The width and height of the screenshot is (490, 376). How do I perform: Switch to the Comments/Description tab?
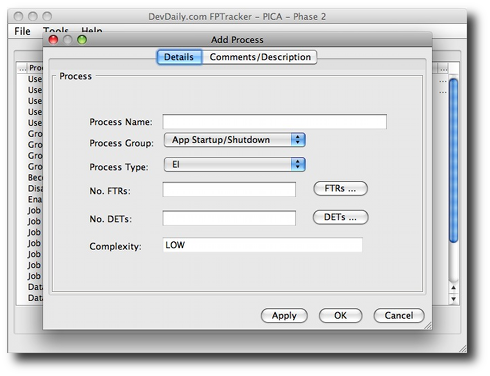click(x=260, y=57)
